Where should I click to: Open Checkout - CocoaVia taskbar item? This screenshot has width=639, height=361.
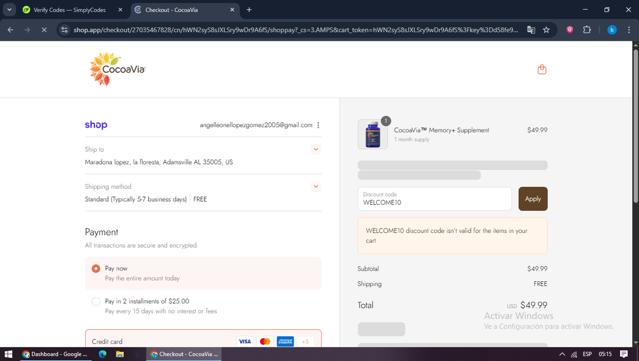click(184, 354)
